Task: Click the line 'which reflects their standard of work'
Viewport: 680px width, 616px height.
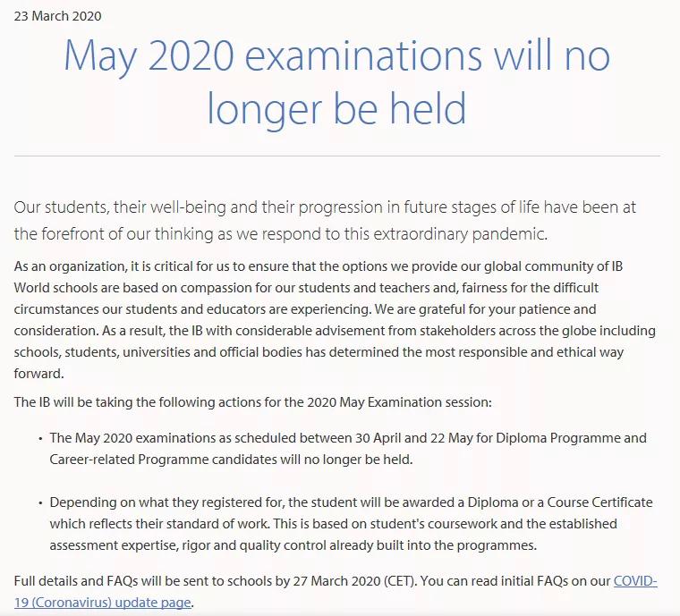Action: pos(333,524)
